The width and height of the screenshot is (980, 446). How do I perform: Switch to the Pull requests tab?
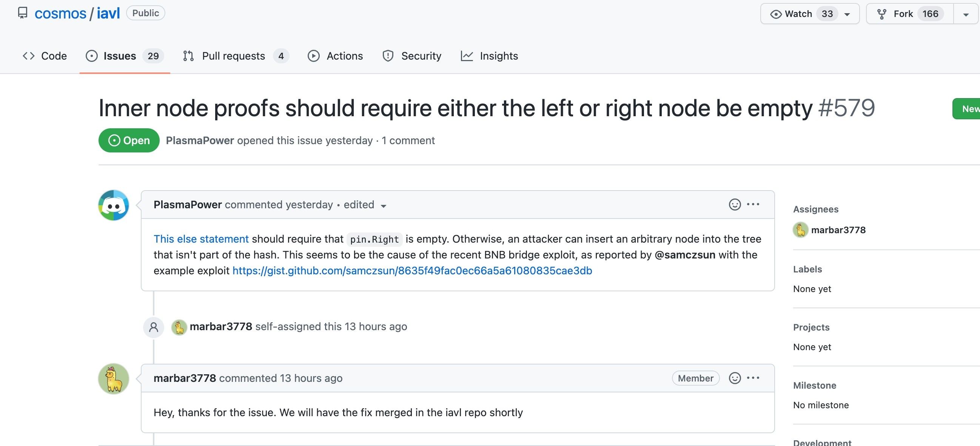pos(233,56)
